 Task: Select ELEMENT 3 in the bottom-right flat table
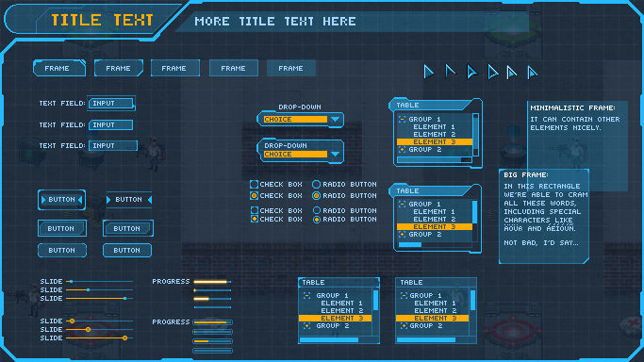click(x=432, y=318)
